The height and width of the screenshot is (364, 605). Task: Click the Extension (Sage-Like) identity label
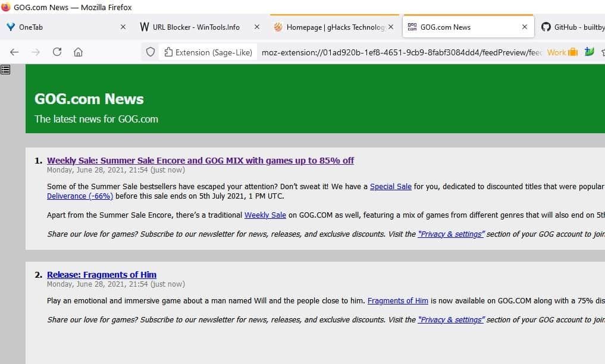tap(208, 52)
